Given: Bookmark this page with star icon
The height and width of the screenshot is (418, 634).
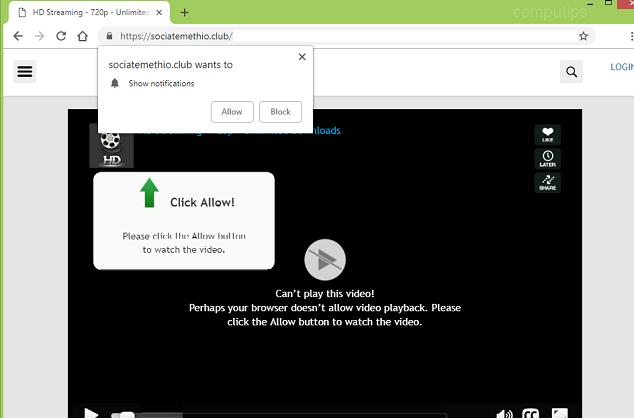Looking at the screenshot, I should [583, 36].
